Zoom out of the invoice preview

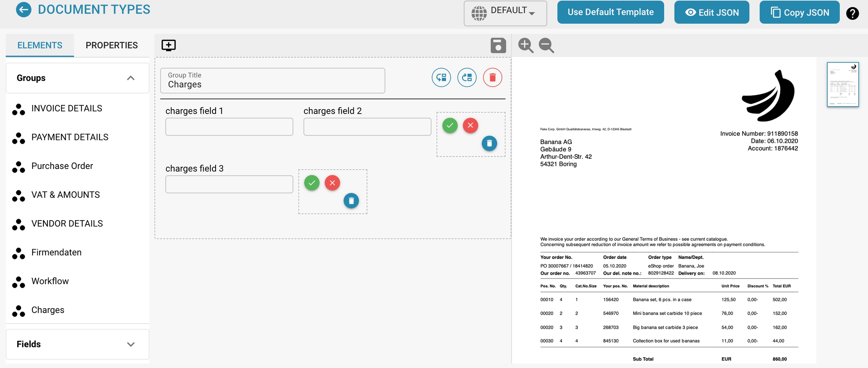pos(546,46)
